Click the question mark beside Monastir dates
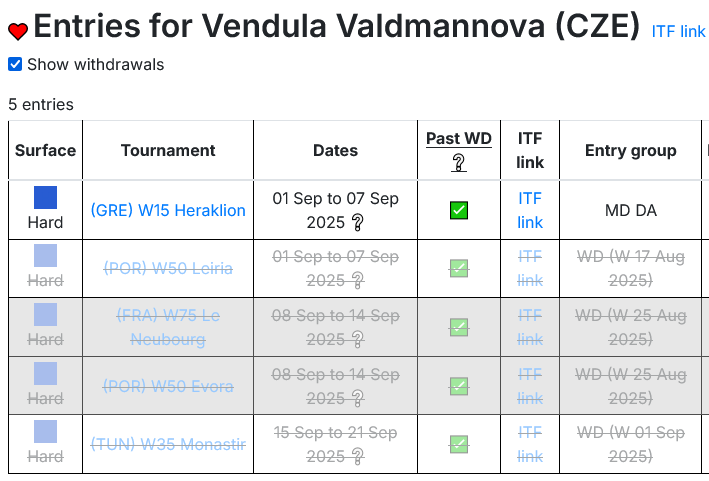 coord(357,457)
